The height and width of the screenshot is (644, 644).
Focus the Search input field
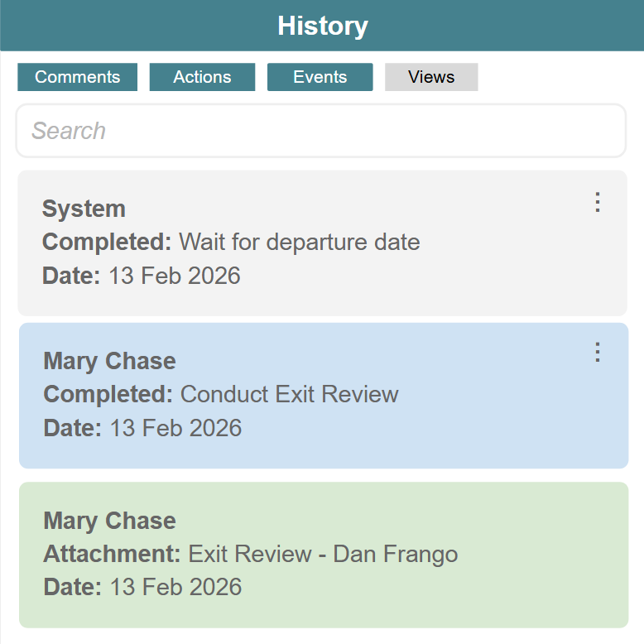(x=321, y=131)
